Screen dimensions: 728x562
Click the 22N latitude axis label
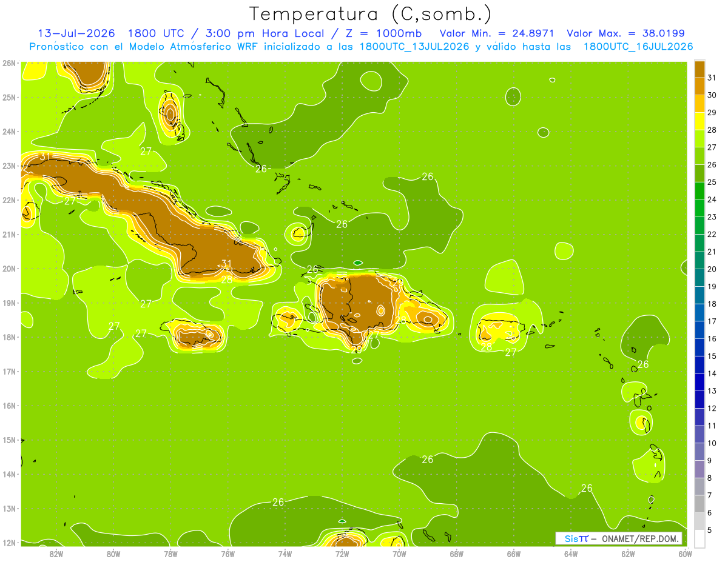pyautogui.click(x=9, y=200)
